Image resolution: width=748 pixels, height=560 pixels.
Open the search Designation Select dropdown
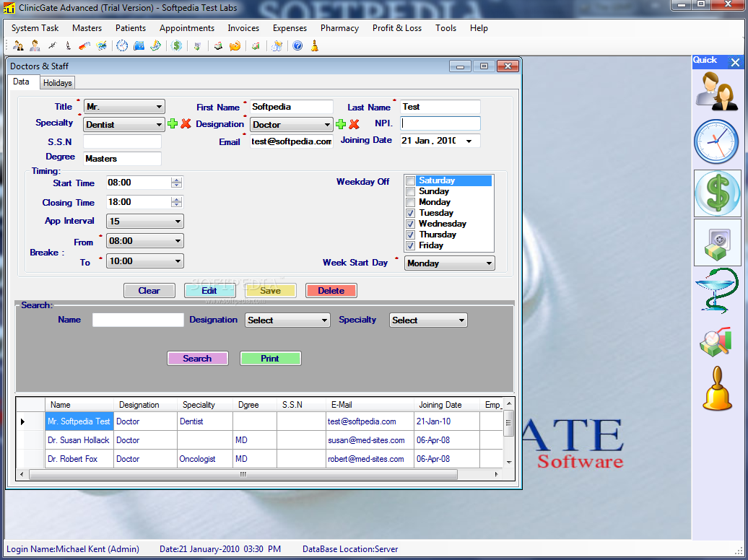coord(287,320)
